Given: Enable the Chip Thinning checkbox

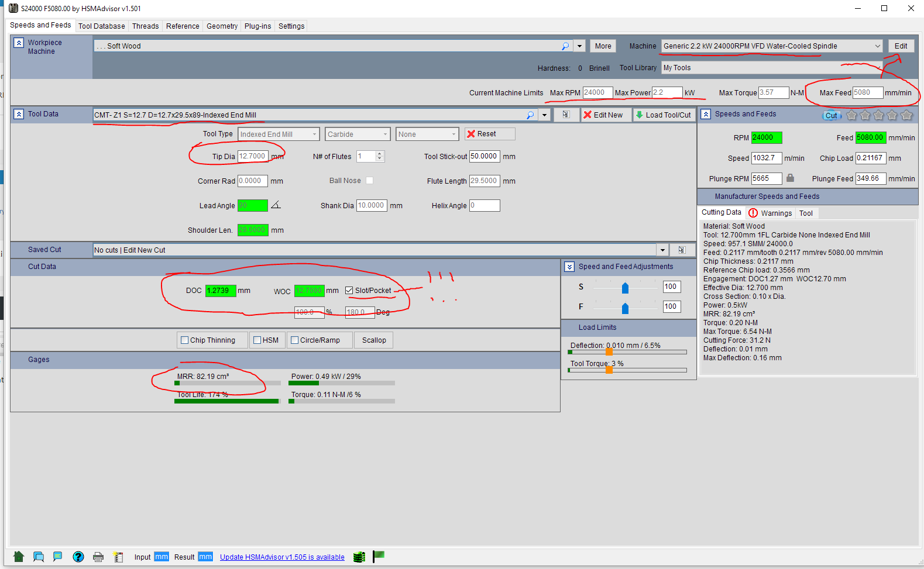Looking at the screenshot, I should point(185,340).
